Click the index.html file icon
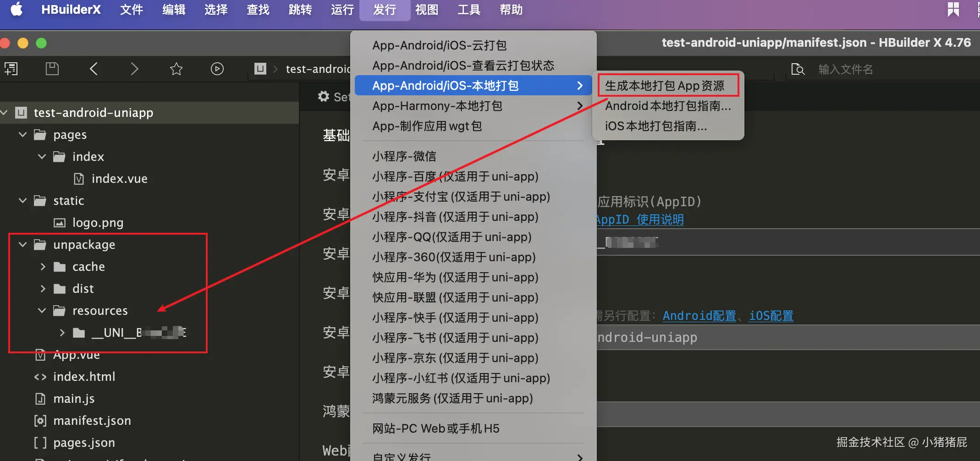This screenshot has height=461, width=980. point(40,377)
